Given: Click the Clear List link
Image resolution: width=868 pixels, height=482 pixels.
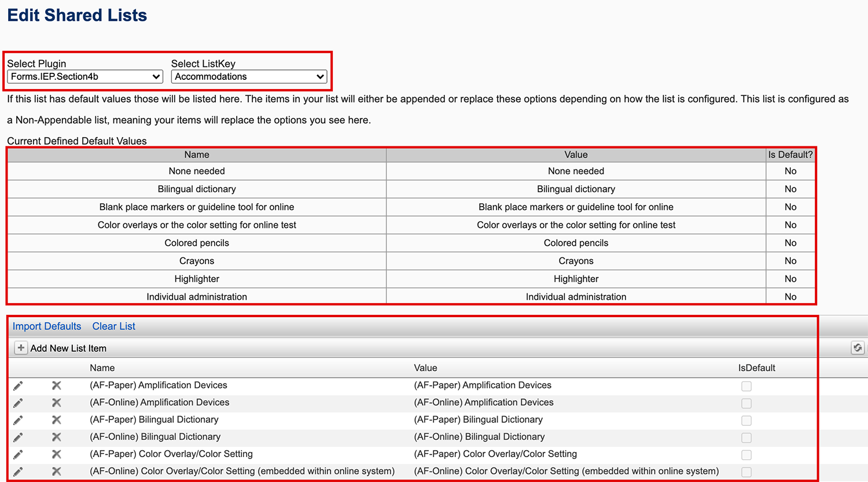Looking at the screenshot, I should (x=113, y=326).
